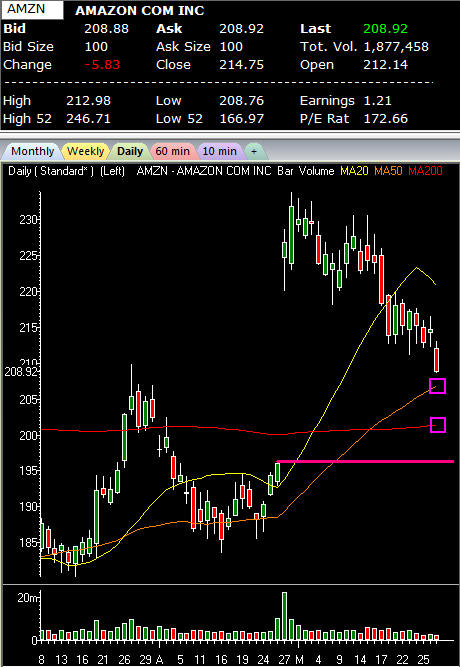460x667 pixels.
Task: Click the Last price value 208.92
Action: pos(386,29)
